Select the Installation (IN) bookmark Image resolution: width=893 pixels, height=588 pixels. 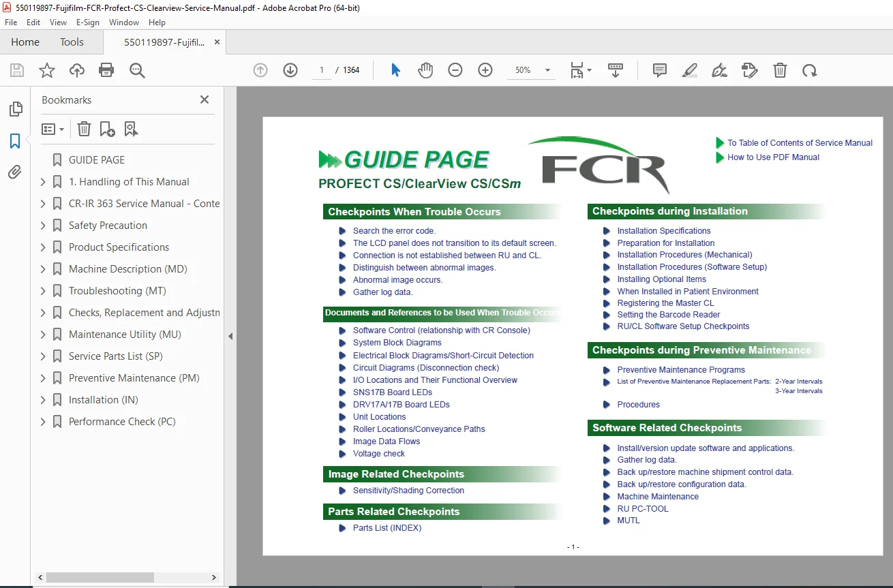coord(104,400)
